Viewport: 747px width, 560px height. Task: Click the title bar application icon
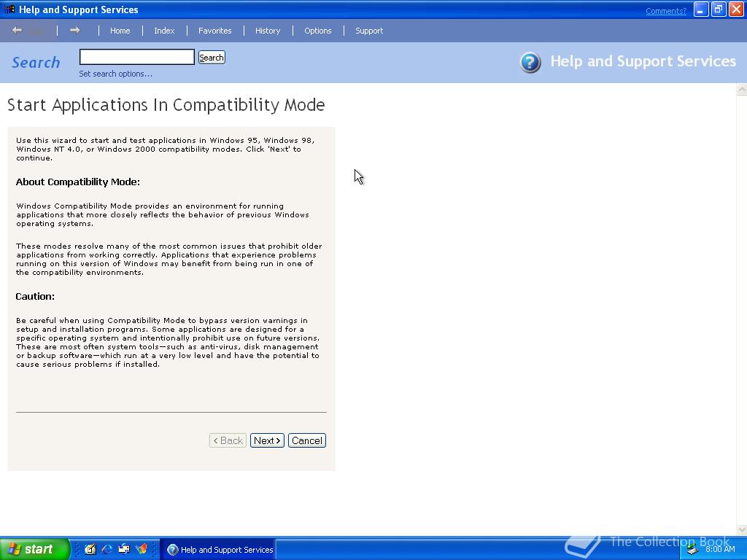[9, 9]
